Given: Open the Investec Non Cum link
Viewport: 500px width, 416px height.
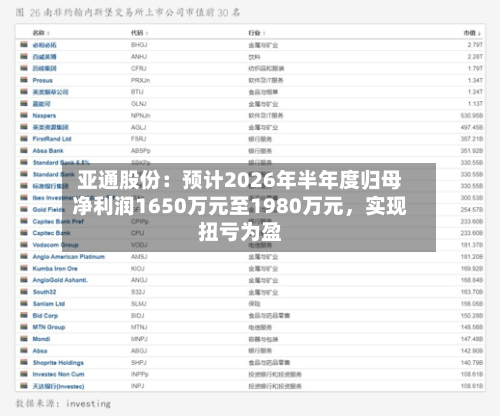Looking at the screenshot, I should click(x=58, y=374).
